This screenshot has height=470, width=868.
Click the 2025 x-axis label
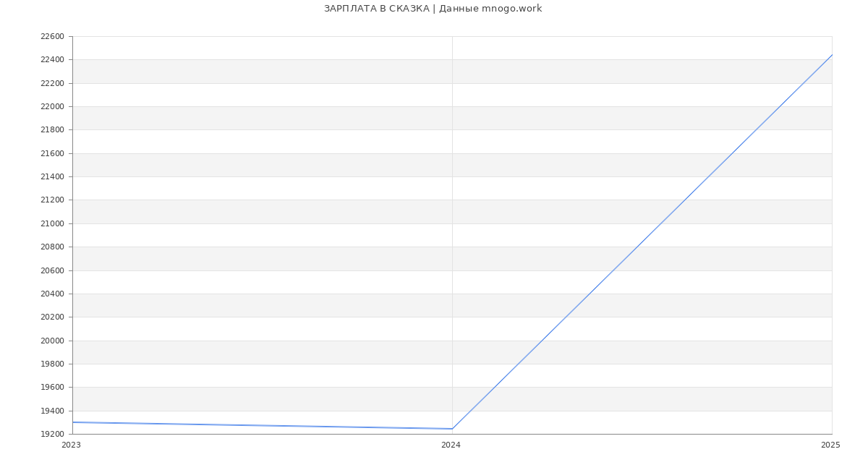click(x=830, y=445)
